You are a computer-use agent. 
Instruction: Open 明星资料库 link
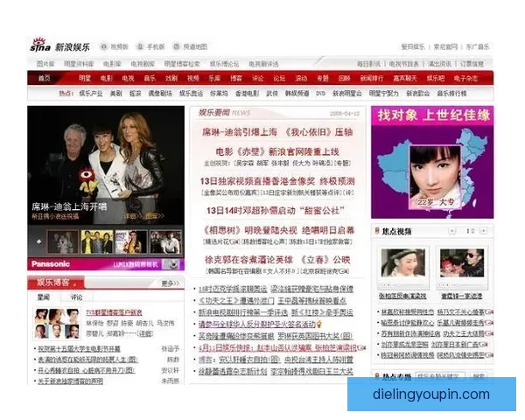pos(79,64)
